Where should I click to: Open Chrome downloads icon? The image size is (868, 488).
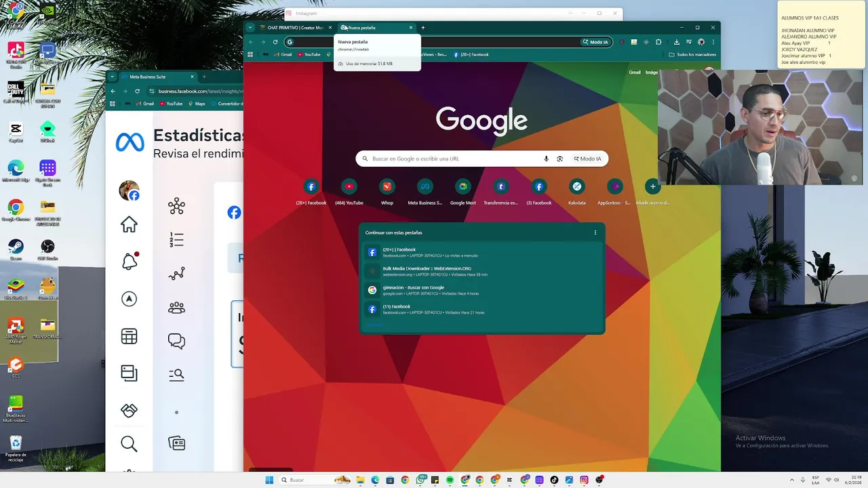click(x=676, y=42)
